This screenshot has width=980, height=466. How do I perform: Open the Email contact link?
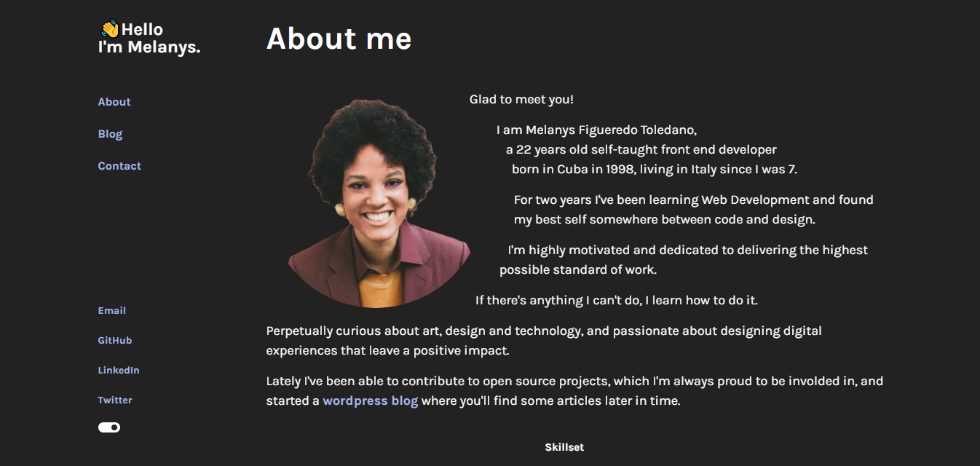pyautogui.click(x=111, y=310)
